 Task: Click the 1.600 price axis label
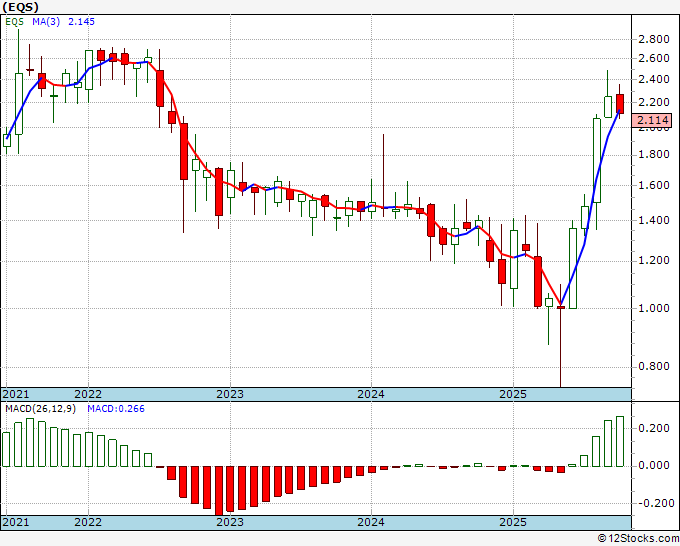pyautogui.click(x=654, y=185)
